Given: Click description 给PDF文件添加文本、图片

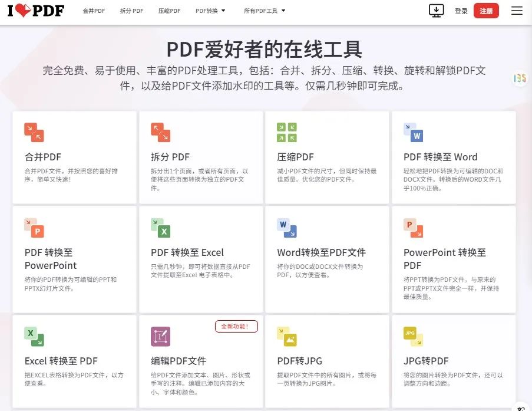Looking at the screenshot, I should [x=200, y=384].
